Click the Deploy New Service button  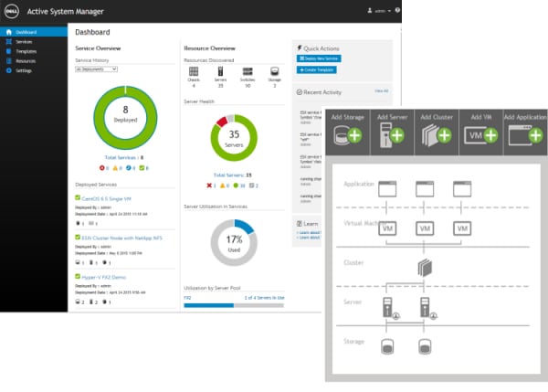[x=319, y=58]
